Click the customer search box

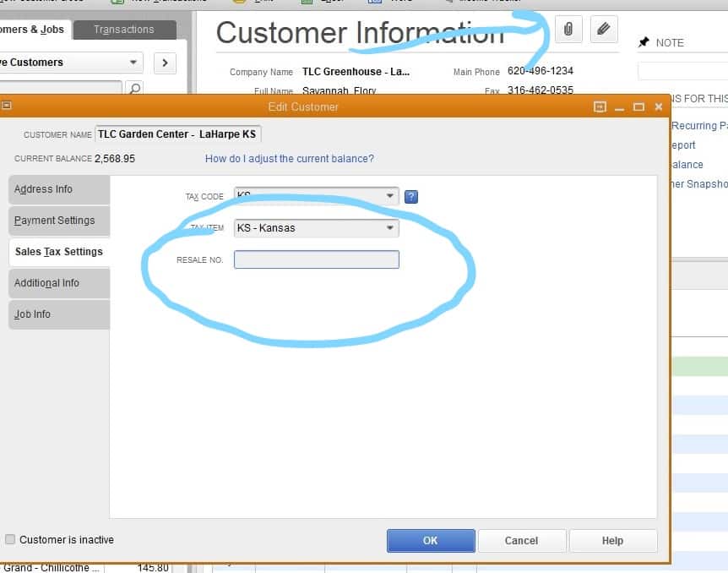[x=60, y=87]
